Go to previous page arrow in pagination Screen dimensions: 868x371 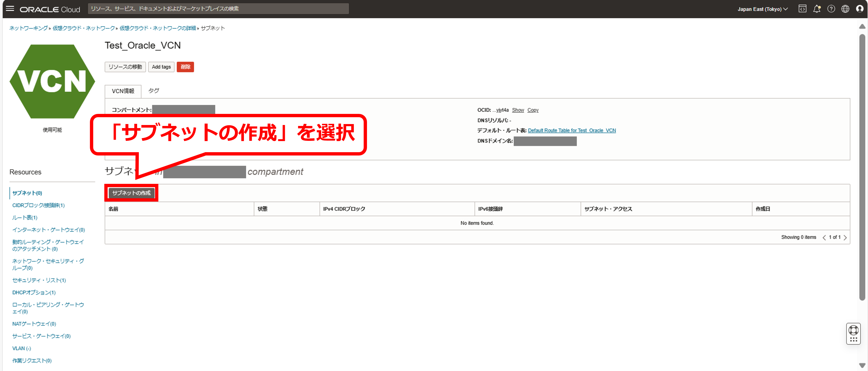tap(824, 237)
